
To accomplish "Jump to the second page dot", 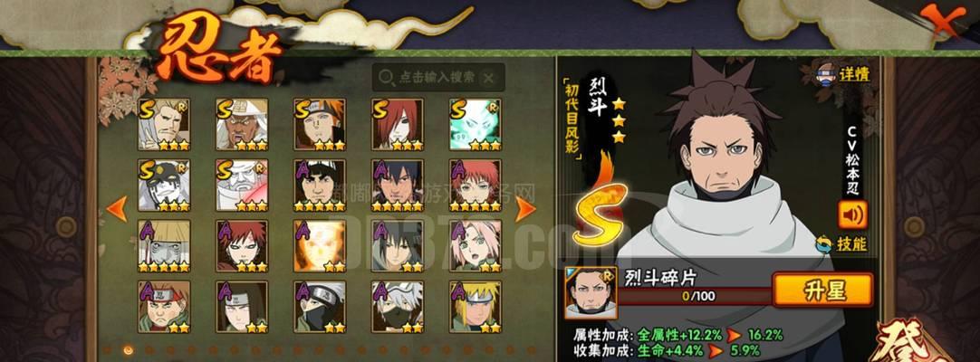I will [x=149, y=350].
